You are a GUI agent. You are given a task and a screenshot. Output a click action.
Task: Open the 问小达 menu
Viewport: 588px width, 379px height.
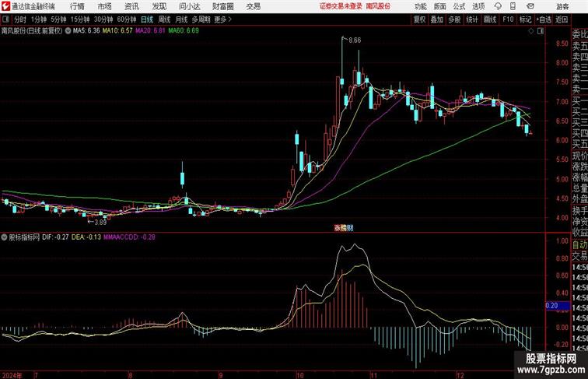pos(189,6)
